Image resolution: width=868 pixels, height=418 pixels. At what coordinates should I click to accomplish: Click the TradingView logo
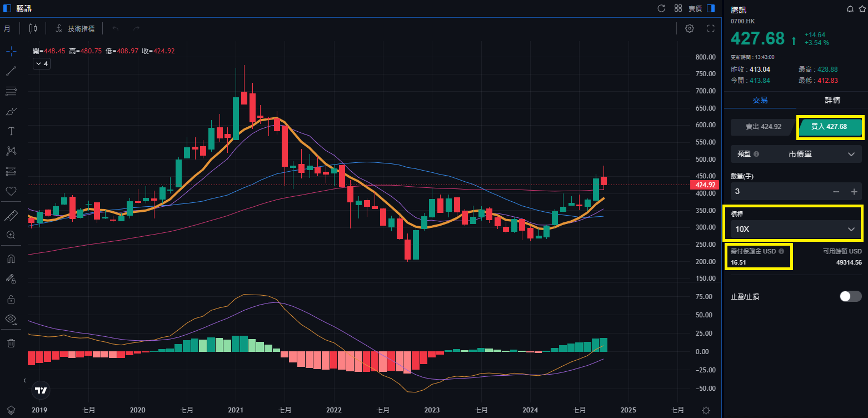tap(41, 390)
